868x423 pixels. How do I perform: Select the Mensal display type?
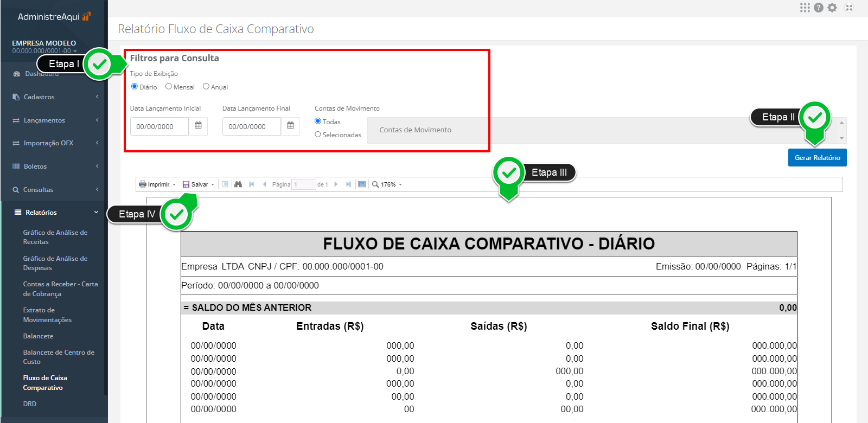[x=169, y=86]
